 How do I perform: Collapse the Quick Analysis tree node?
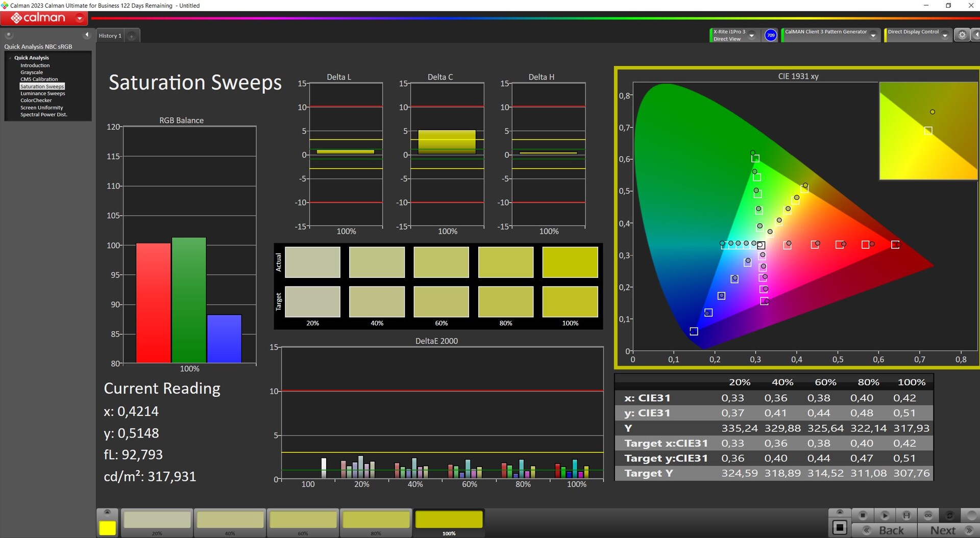coord(10,58)
